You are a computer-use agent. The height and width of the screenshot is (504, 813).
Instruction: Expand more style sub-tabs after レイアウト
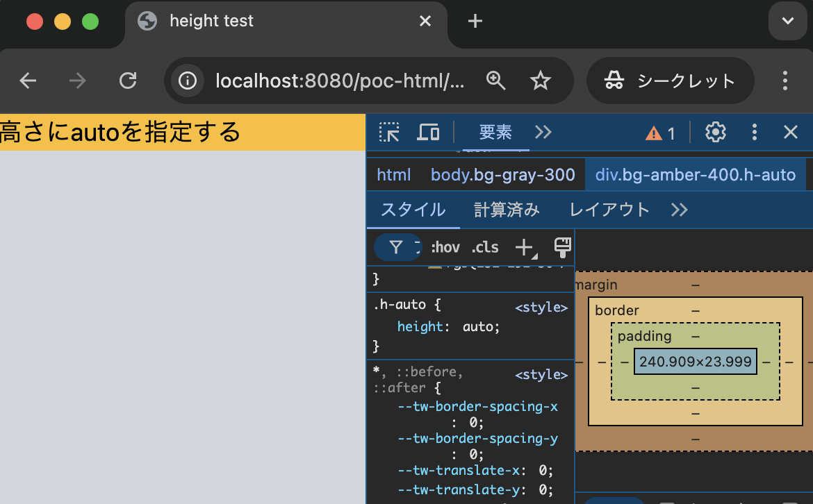pyautogui.click(x=679, y=210)
